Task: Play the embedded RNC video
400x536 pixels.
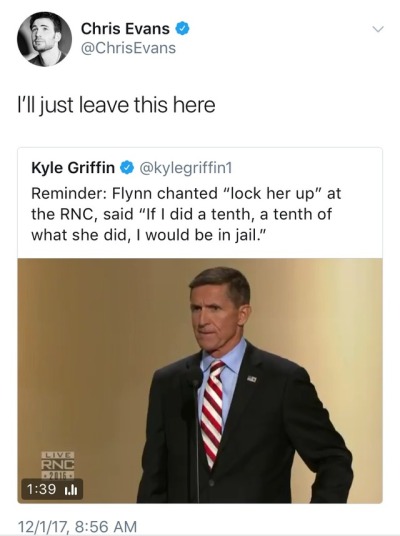Action: pos(200,380)
